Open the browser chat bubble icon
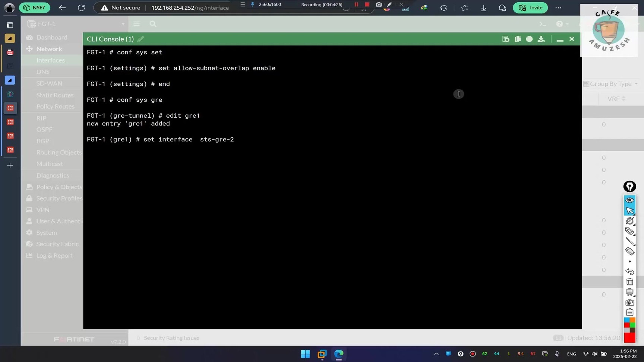644x362 pixels. tap(502, 7)
